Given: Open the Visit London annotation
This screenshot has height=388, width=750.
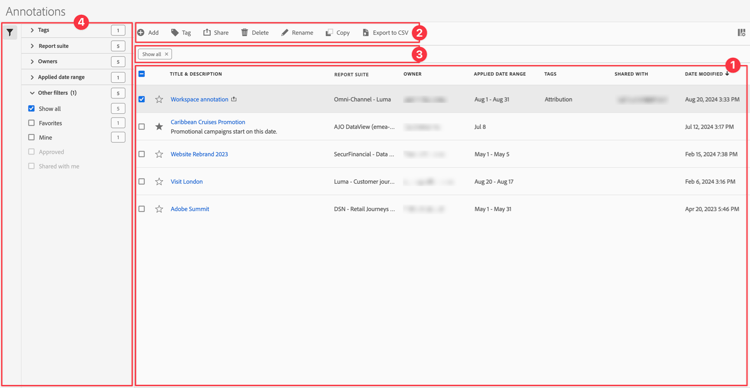Looking at the screenshot, I should point(187,182).
